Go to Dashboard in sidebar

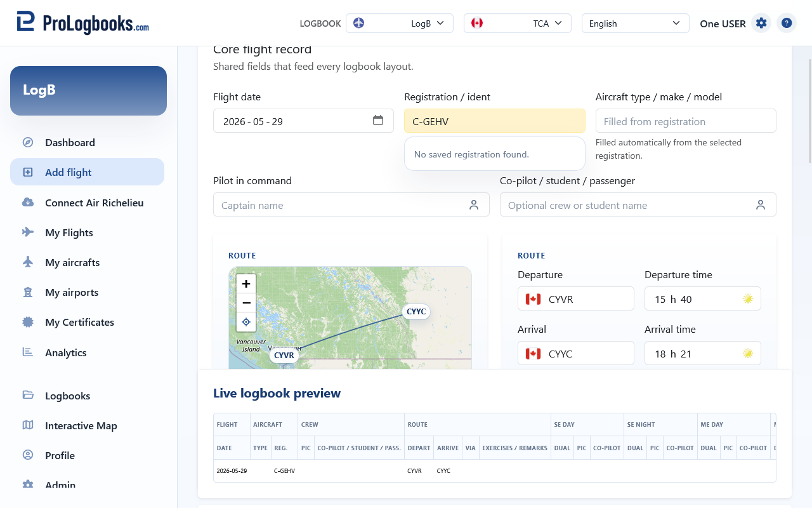click(87, 142)
